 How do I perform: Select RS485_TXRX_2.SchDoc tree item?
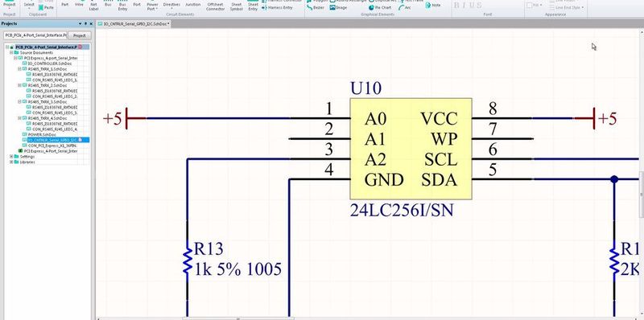(47, 85)
